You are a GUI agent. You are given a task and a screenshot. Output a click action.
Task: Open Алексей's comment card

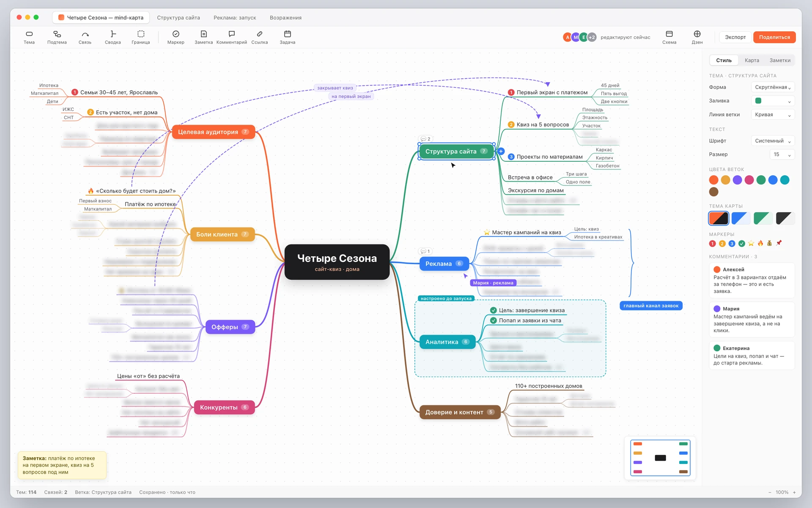[752, 280]
